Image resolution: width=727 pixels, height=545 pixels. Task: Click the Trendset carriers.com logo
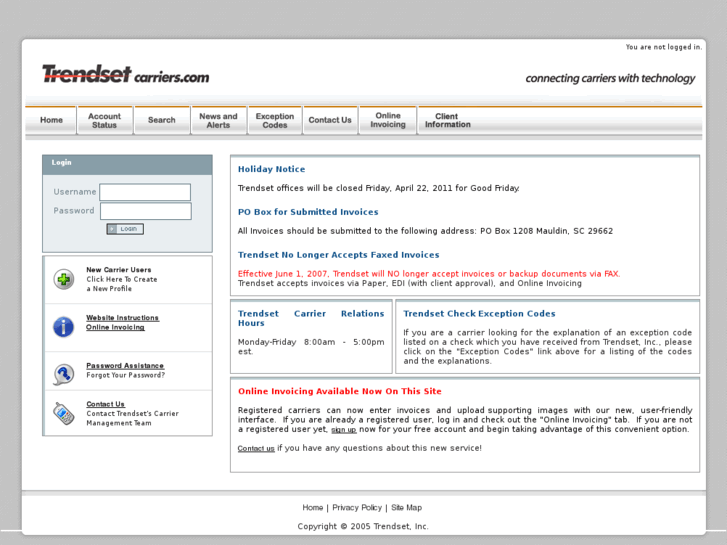click(126, 74)
